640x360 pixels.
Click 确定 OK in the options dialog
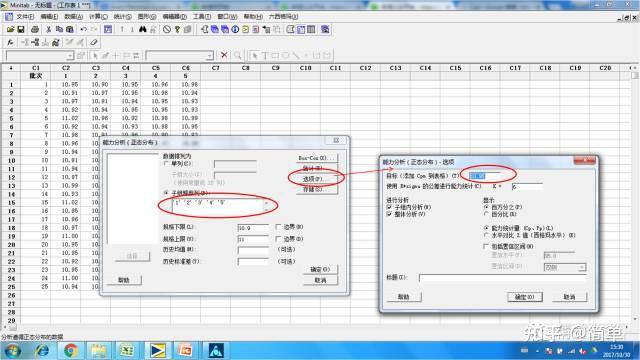[525, 297]
